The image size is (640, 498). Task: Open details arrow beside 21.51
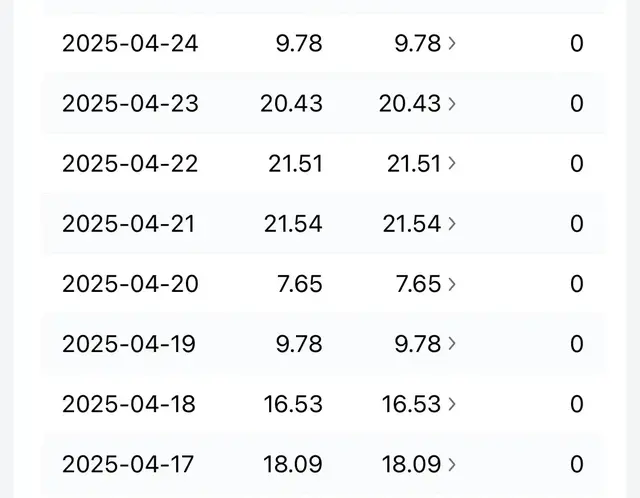pos(452,163)
